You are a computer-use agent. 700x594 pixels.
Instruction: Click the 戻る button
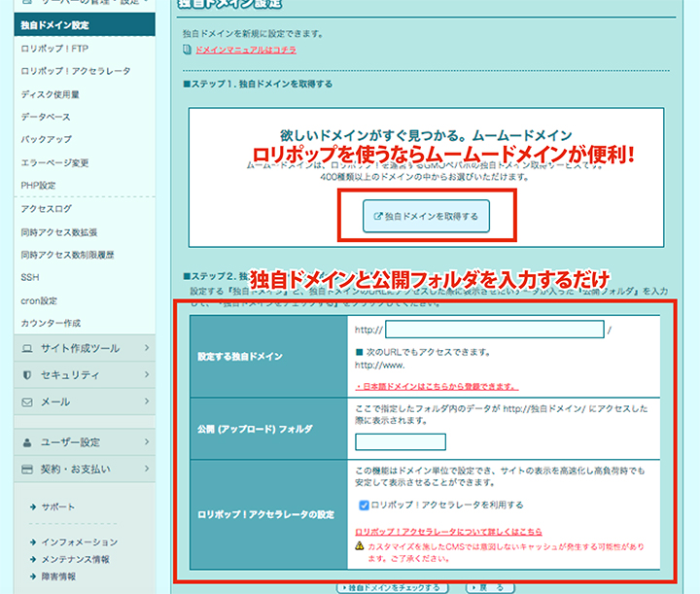tap(490, 588)
